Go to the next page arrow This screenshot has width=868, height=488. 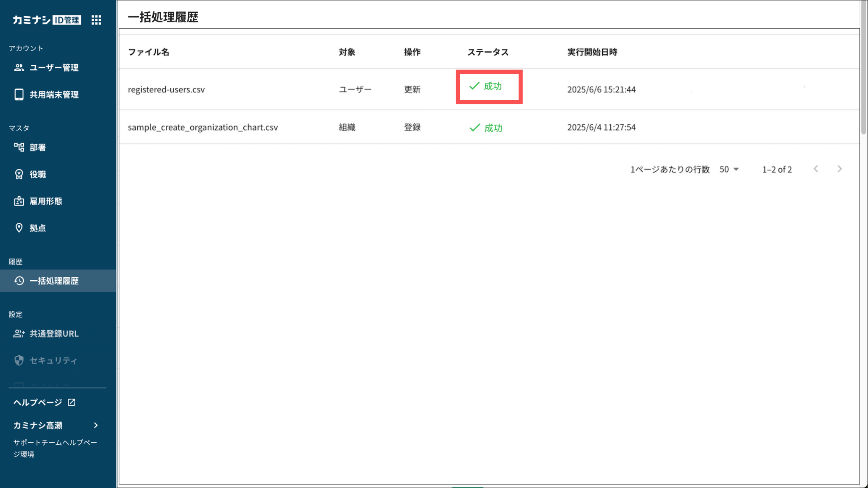(x=840, y=169)
